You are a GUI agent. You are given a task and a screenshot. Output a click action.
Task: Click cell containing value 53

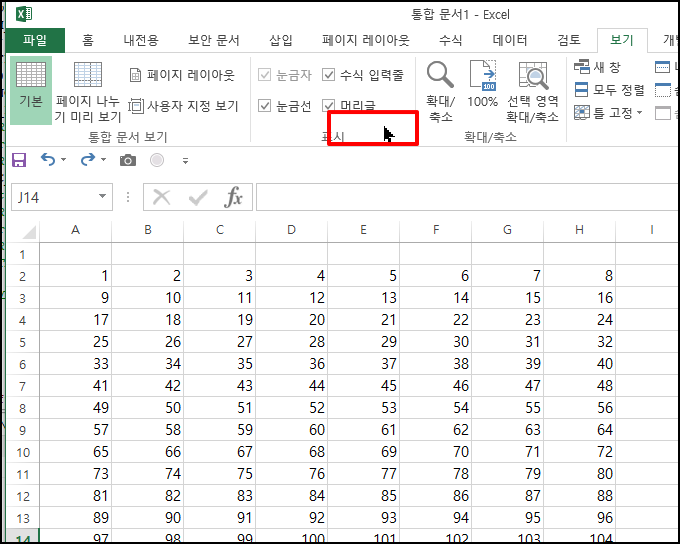point(363,408)
